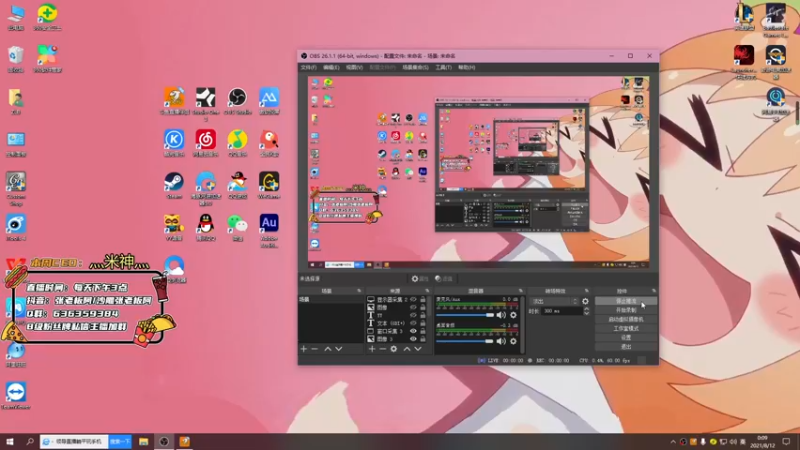The height and width of the screenshot is (450, 800).
Task: Open File Explorer from the taskbar
Action: tap(143, 441)
